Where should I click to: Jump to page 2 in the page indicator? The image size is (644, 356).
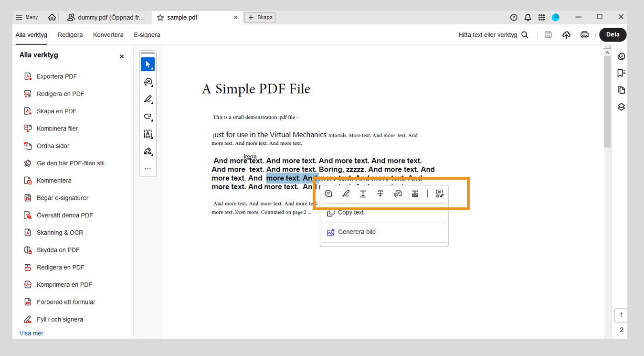(x=621, y=330)
